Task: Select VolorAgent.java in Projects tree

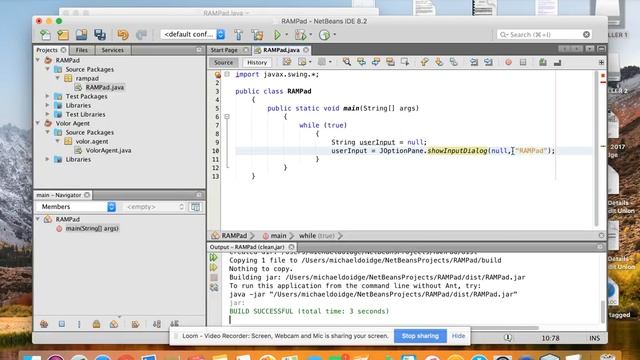Action: tap(108, 150)
